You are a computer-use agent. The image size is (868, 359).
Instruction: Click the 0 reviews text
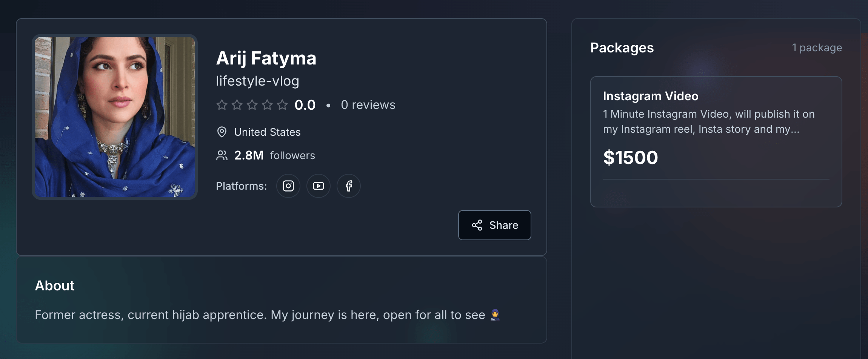coord(368,105)
